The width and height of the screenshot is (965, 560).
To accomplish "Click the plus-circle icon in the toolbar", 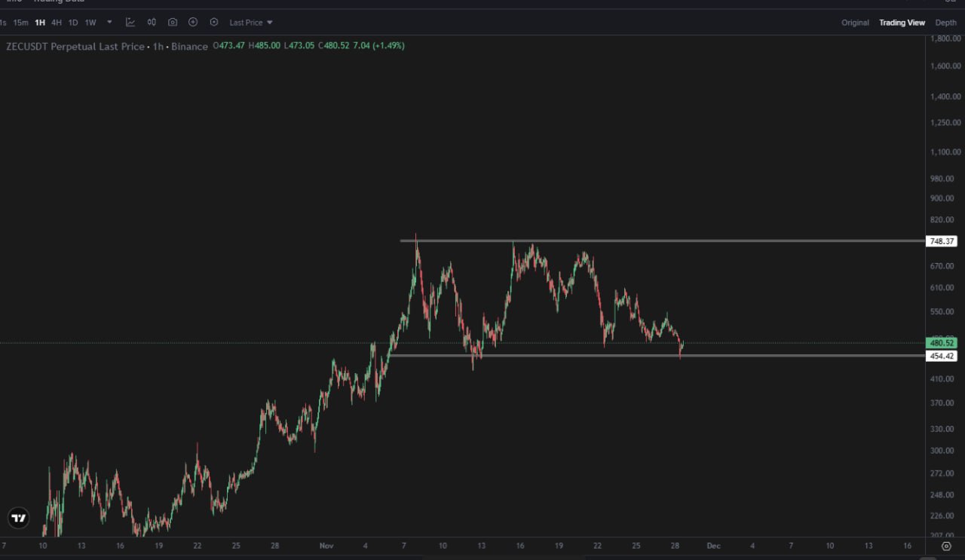I will 193,23.
